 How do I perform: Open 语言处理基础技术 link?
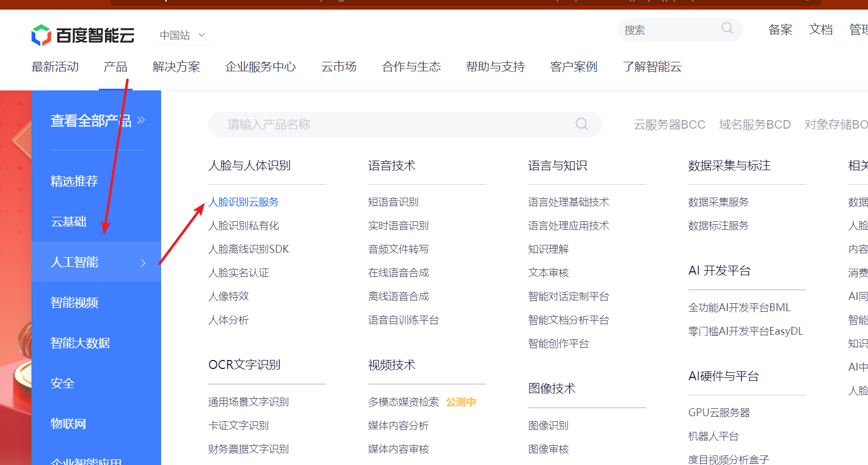click(569, 202)
